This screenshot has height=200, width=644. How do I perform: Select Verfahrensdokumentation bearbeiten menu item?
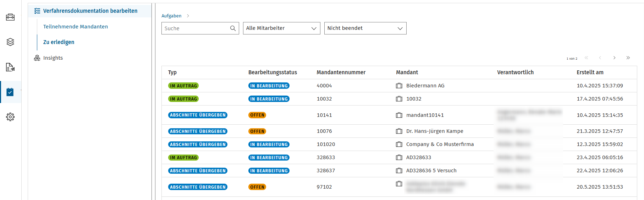click(90, 11)
